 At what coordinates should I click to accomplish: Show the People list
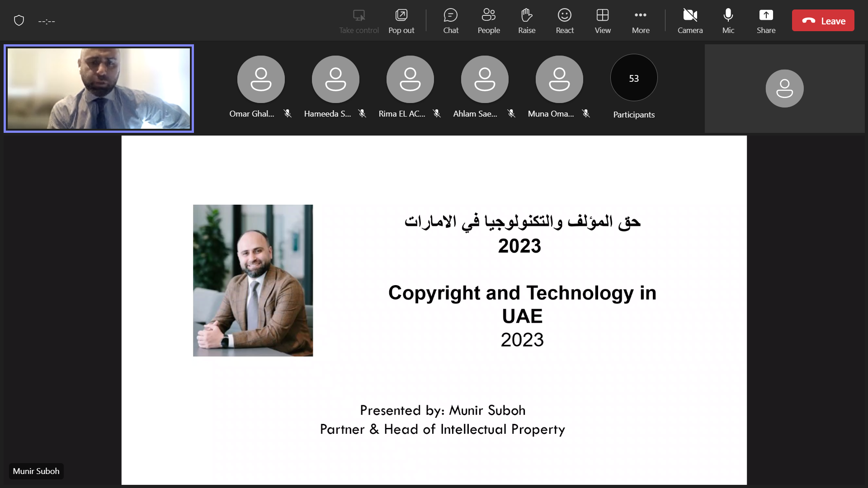click(x=488, y=21)
